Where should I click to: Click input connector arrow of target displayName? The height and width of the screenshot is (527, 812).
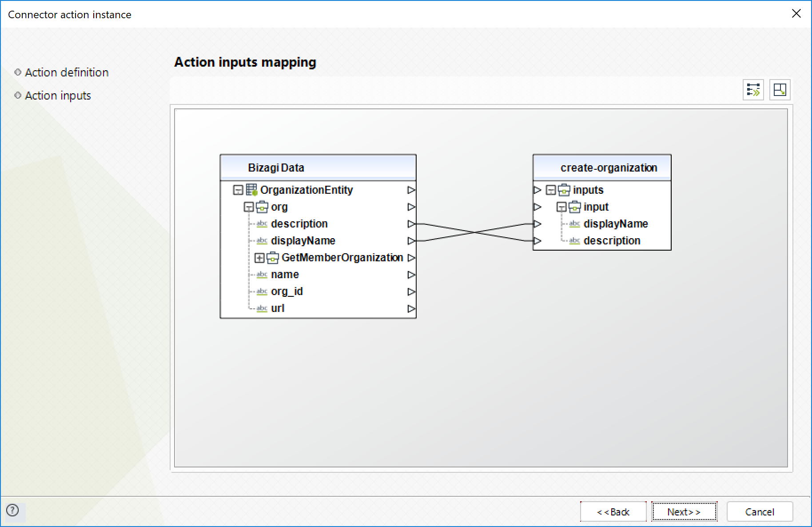(x=537, y=224)
